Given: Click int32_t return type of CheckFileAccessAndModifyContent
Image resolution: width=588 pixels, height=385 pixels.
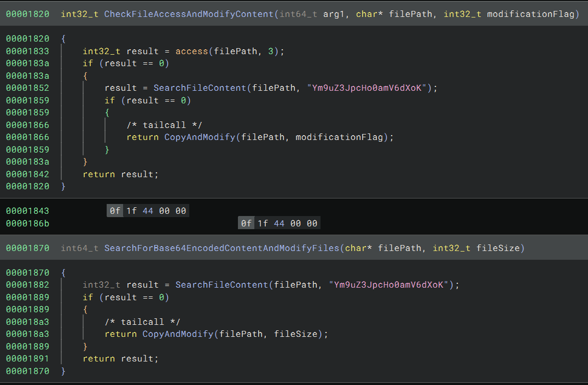Looking at the screenshot, I should click(79, 14).
